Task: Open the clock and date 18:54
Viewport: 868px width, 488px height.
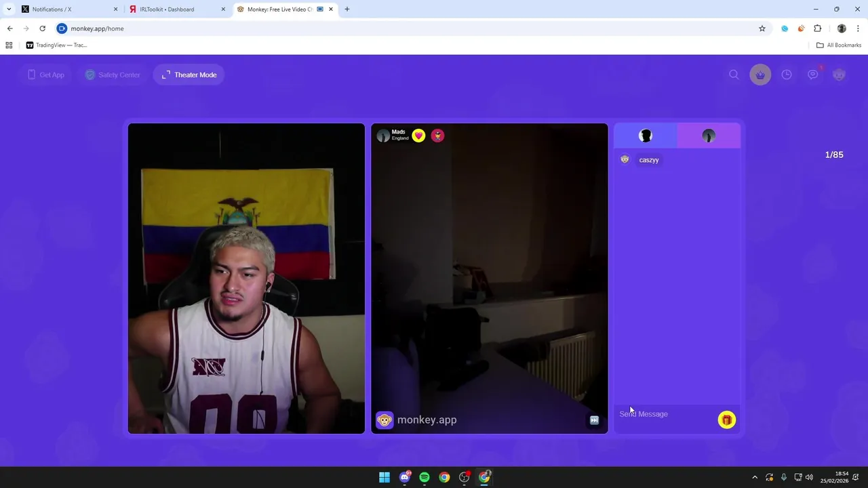Action: click(x=834, y=477)
